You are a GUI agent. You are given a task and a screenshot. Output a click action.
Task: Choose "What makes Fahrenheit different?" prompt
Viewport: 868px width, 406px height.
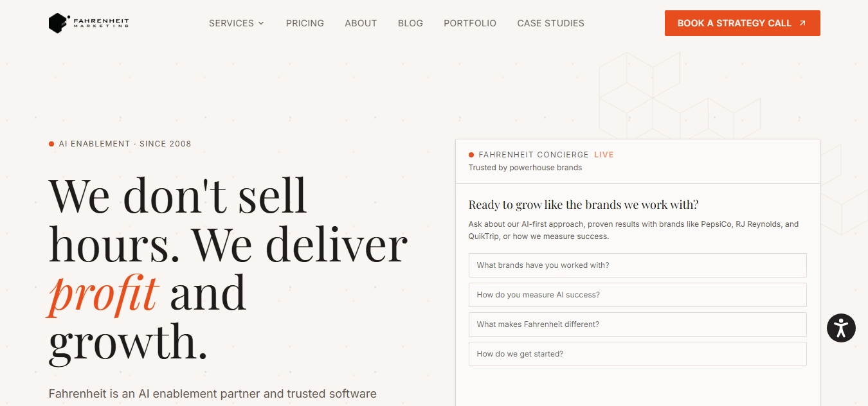coord(638,324)
